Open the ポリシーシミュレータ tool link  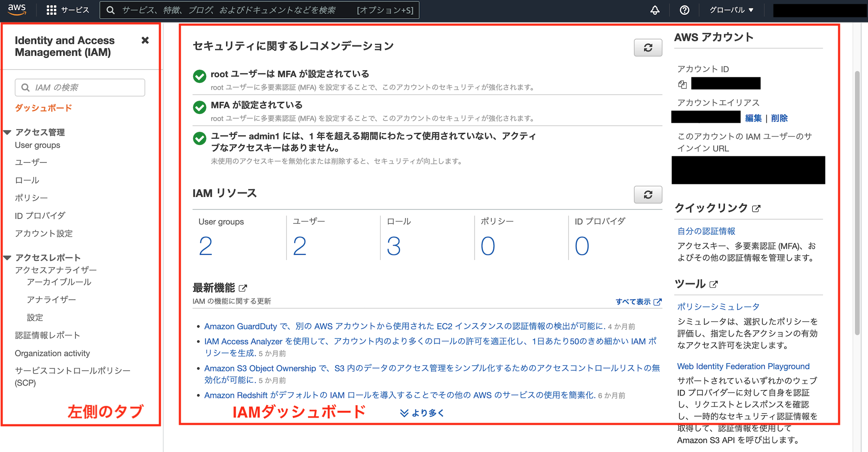pyautogui.click(x=718, y=307)
